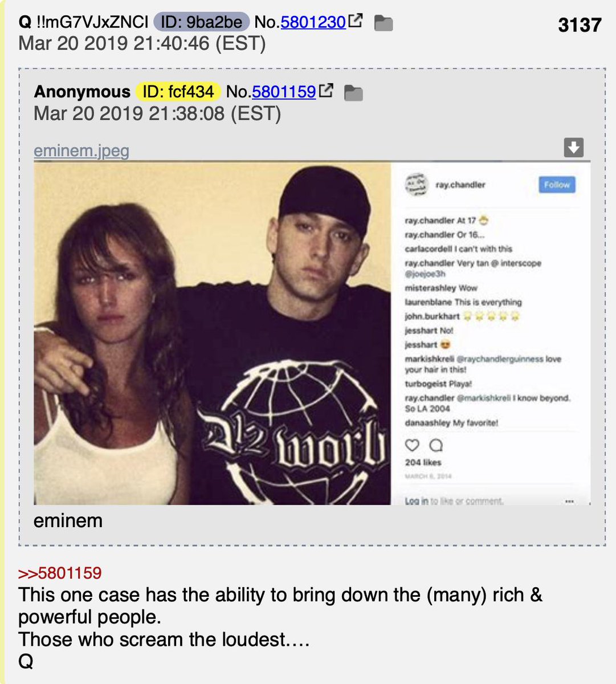Screen dimensions: 616x684
Task: Click external link icon beside 5801159
Action: 326,91
